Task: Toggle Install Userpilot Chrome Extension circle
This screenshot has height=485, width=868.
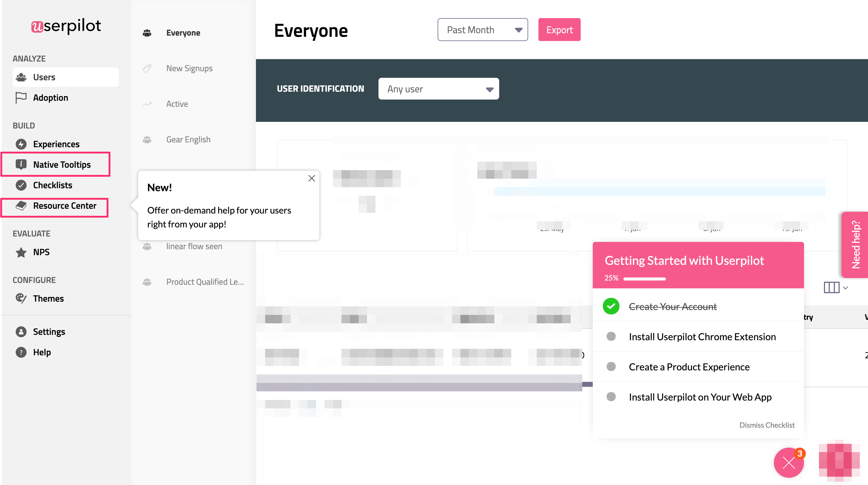Action: (611, 337)
